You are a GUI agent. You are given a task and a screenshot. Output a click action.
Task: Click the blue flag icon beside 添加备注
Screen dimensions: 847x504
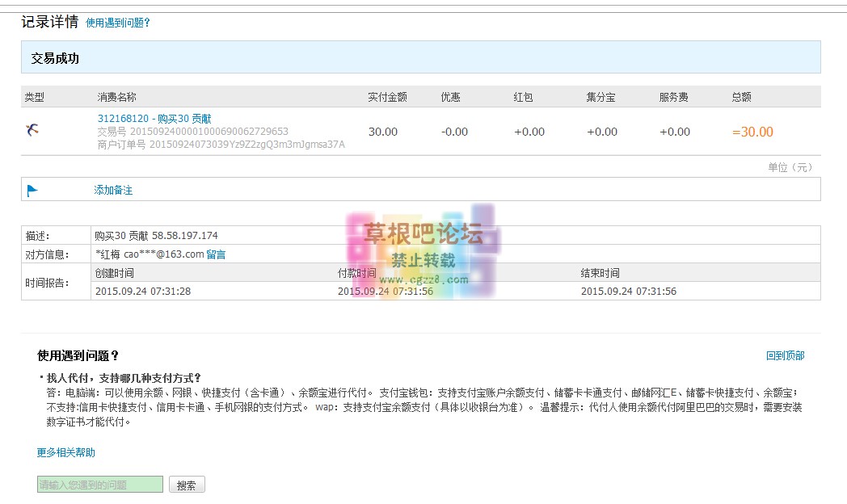coord(32,191)
